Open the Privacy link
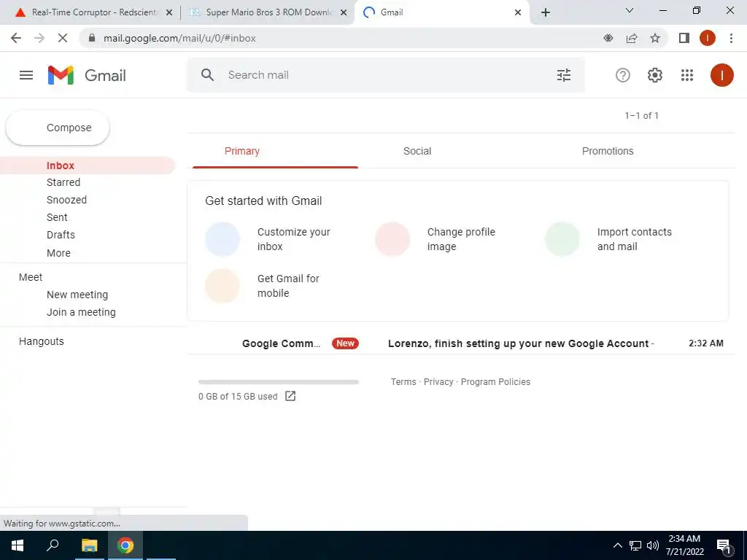Screen dimensions: 747x560 click(x=438, y=382)
